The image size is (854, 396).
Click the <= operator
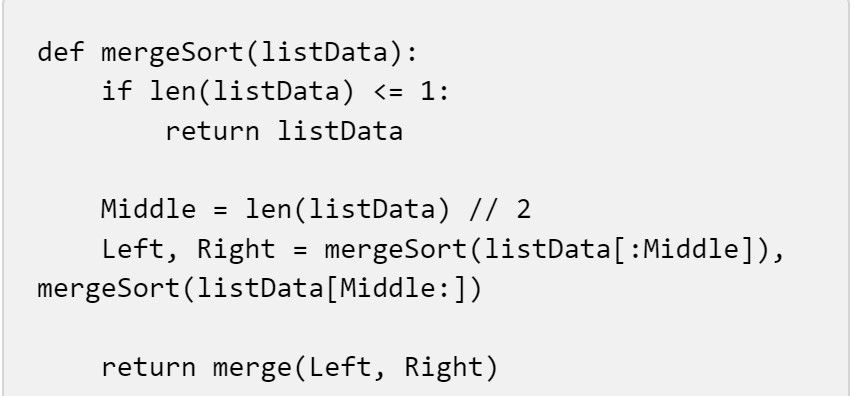click(x=388, y=92)
